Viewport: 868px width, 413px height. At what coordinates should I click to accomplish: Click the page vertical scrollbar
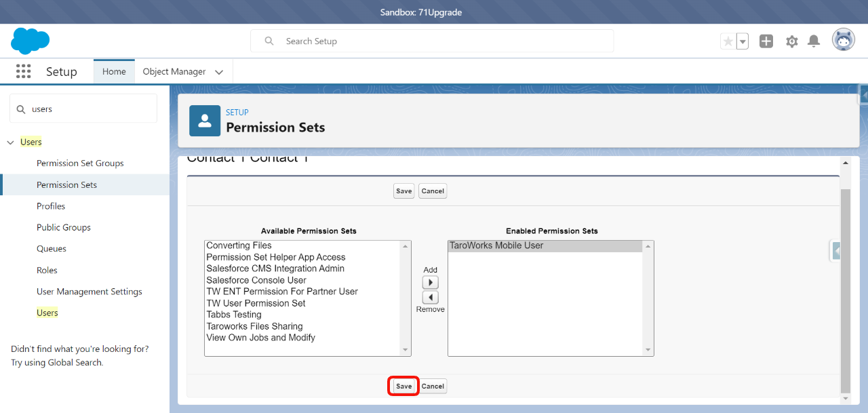pyautogui.click(x=845, y=285)
